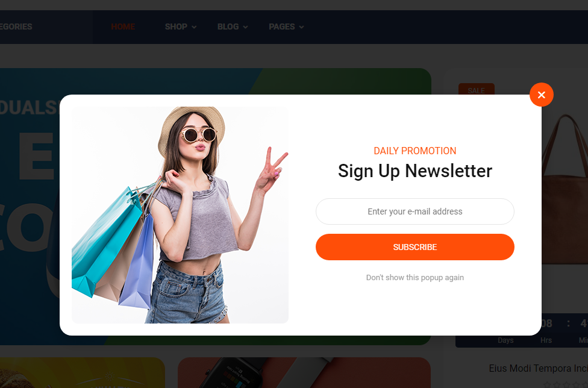Focus the e-mail address input field
Screen dimensions: 588x388
[414, 211]
